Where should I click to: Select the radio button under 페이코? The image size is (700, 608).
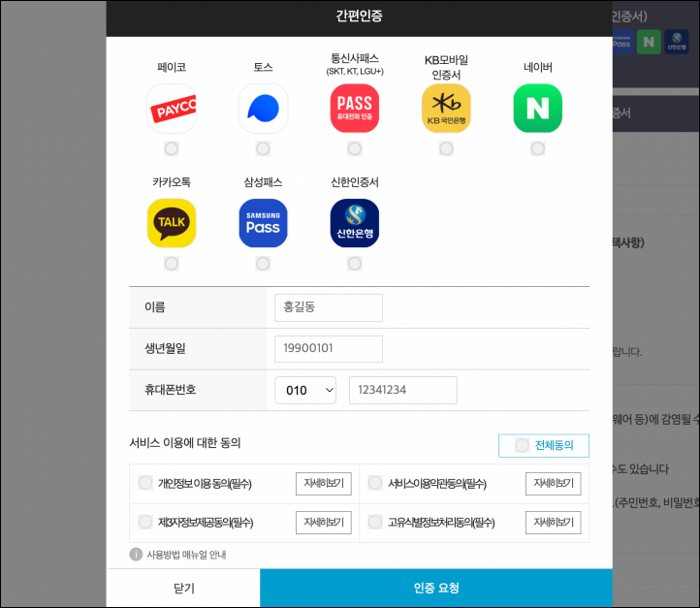click(172, 148)
